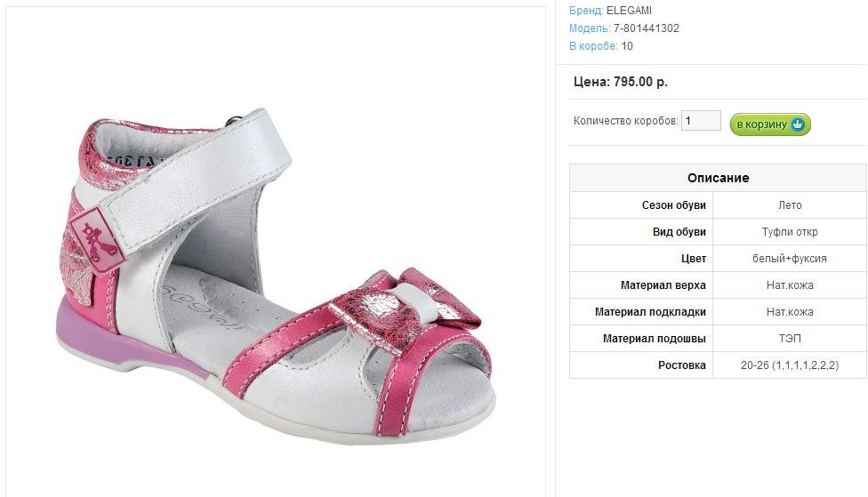This screenshot has width=868, height=497.
Task: Click the Ростовка size range value
Action: (790, 365)
